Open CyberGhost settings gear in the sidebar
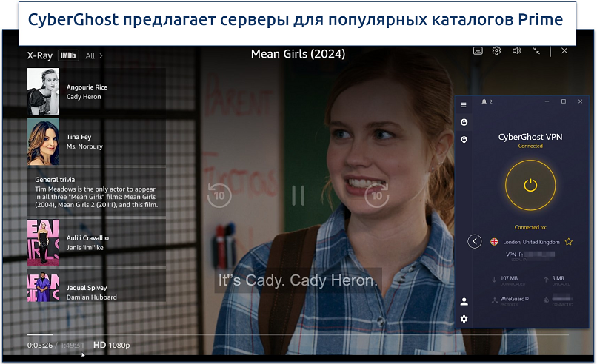 pos(464,318)
